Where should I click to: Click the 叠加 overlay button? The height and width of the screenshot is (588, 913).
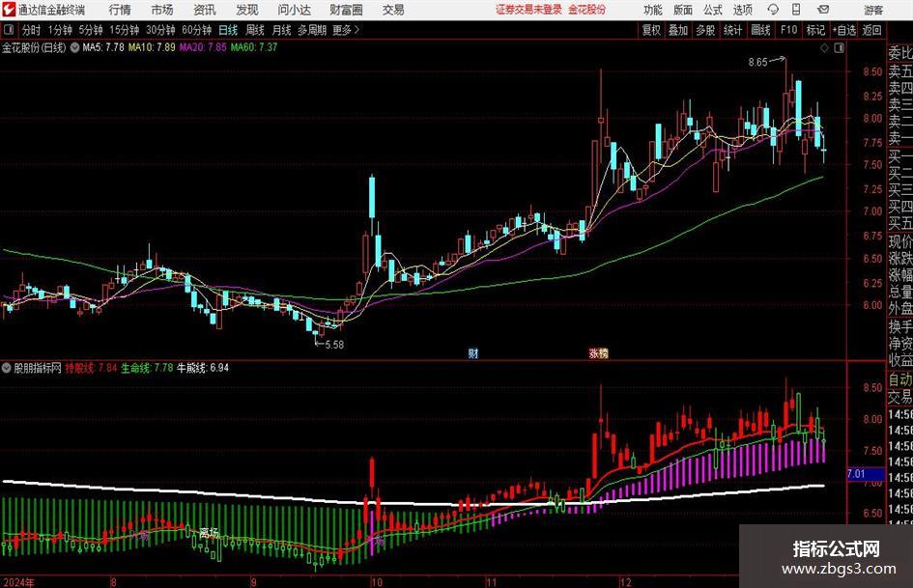tap(678, 30)
